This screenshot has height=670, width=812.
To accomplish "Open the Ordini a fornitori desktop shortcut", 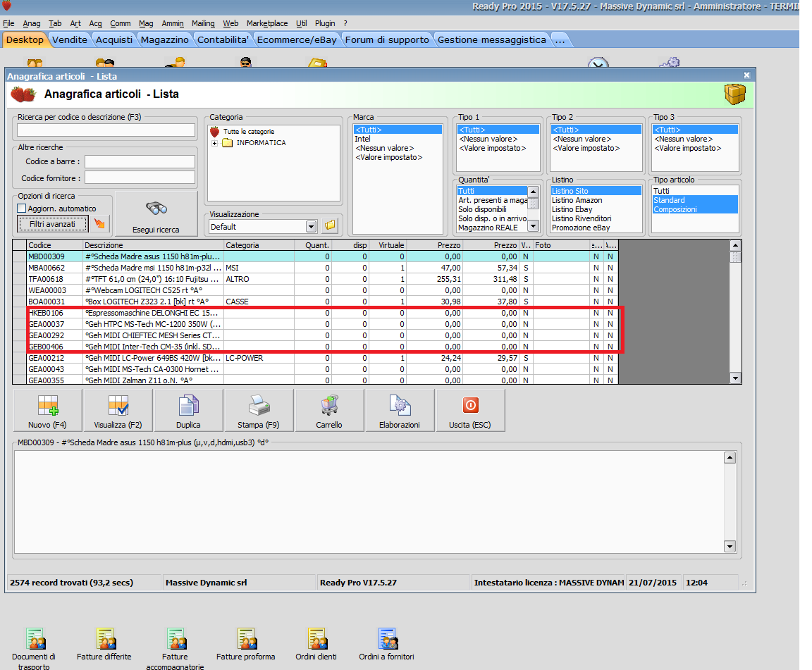I will (387, 645).
